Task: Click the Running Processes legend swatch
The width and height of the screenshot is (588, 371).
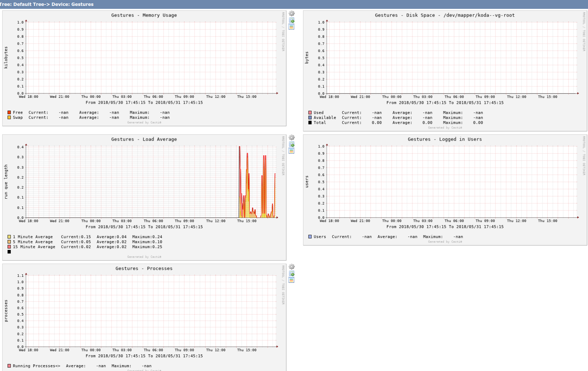Action: 9,366
